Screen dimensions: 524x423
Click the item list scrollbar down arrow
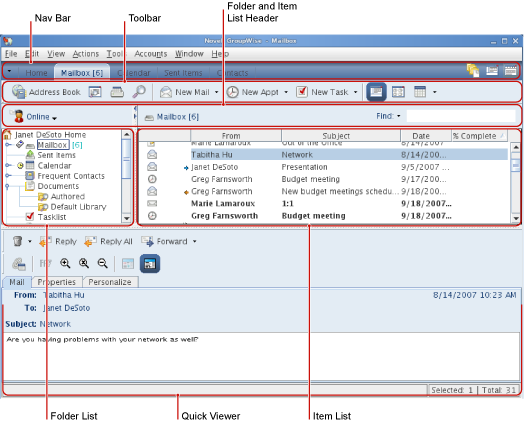pyautogui.click(x=516, y=218)
